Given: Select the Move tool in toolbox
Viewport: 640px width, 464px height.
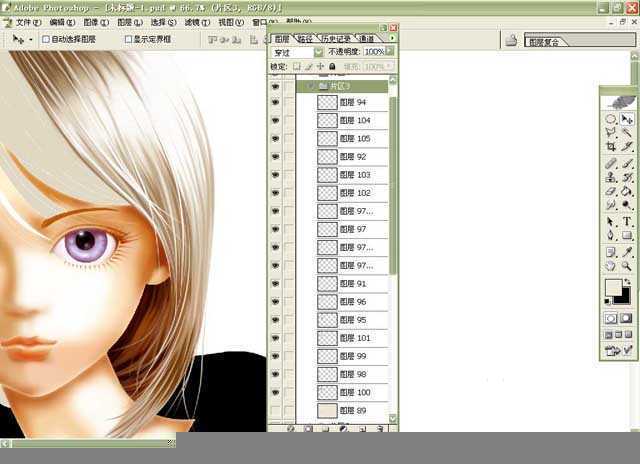Looking at the screenshot, I should (x=627, y=119).
